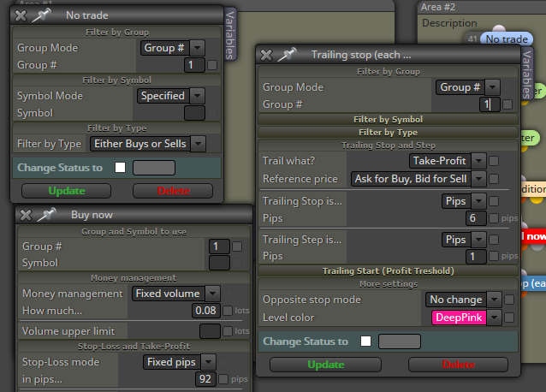The height and width of the screenshot is (392, 546).
Task: Click Symbol field in Buy now panel
Action: click(219, 263)
